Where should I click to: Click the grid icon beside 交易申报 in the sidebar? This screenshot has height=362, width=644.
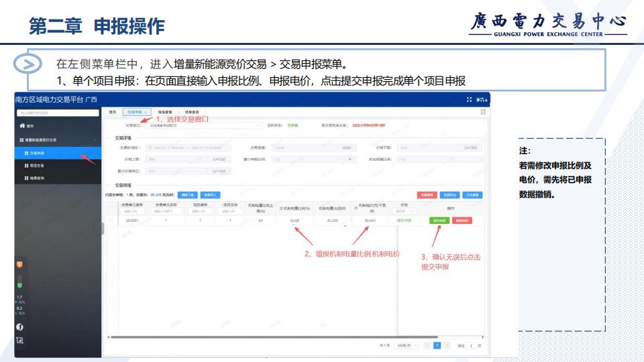tap(26, 153)
